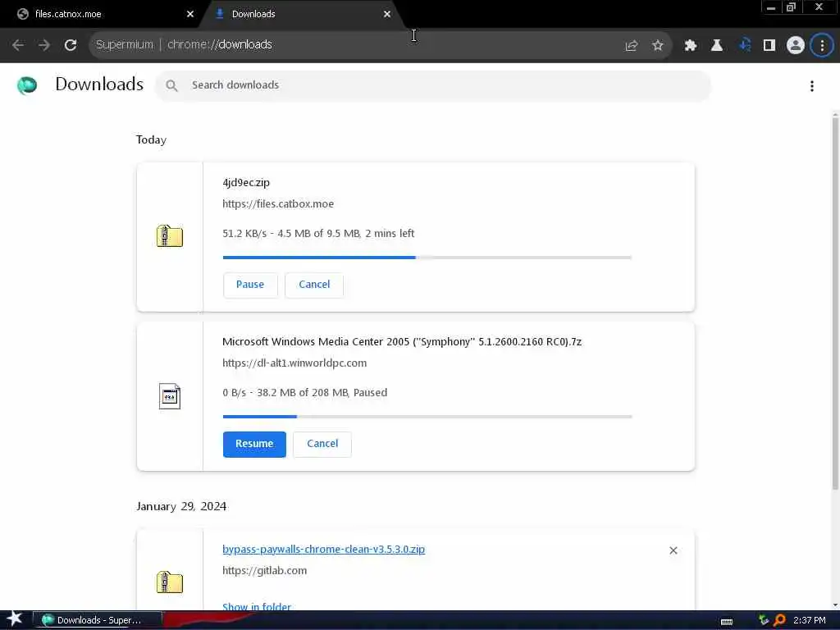Share this page via the share icon

coord(632,46)
